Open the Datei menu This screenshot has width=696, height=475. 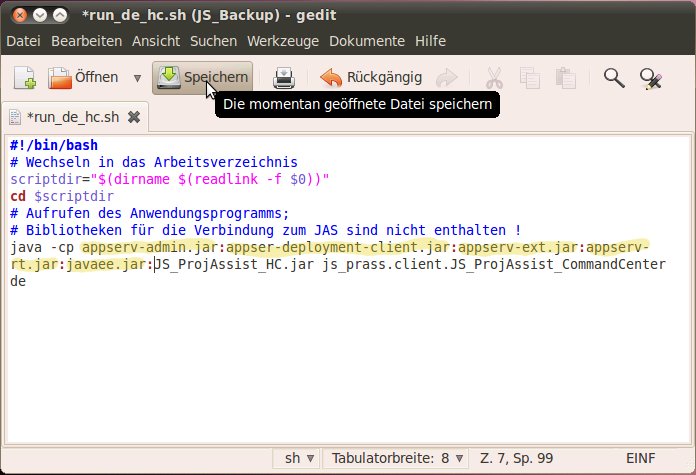coord(24,41)
